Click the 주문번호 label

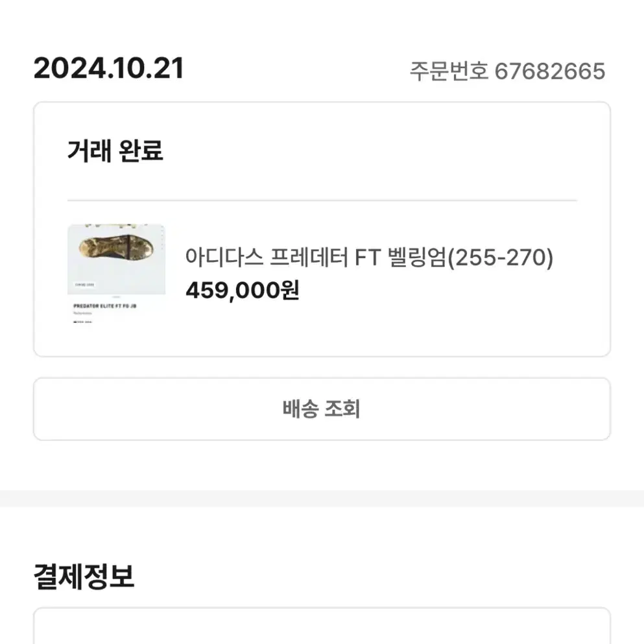(x=449, y=71)
